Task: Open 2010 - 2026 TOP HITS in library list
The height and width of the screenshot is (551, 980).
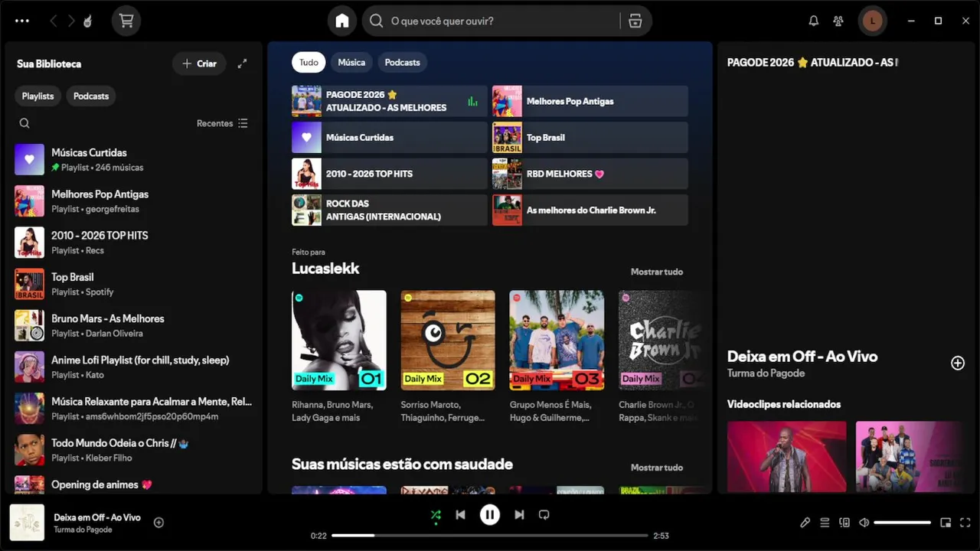Action: (x=133, y=243)
